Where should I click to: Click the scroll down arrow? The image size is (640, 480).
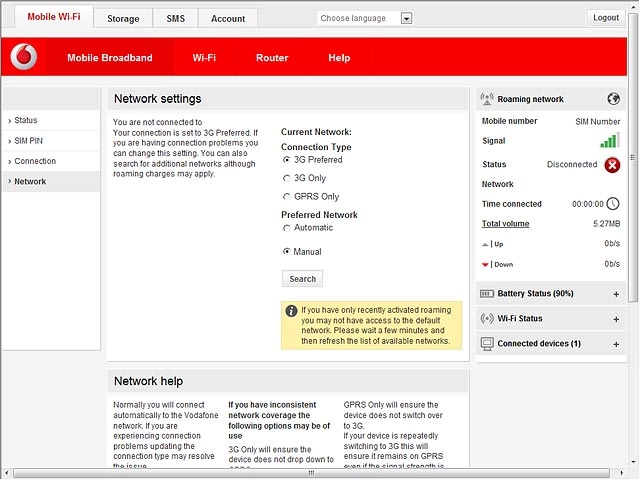[633, 462]
